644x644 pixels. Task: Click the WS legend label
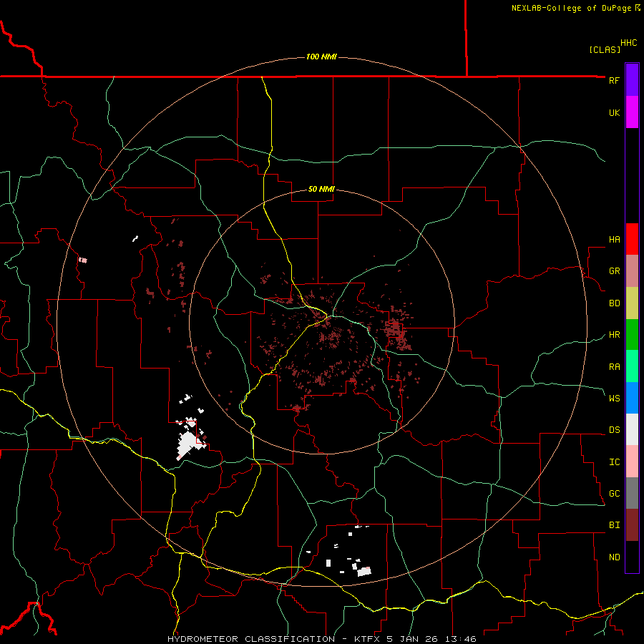coord(614,399)
